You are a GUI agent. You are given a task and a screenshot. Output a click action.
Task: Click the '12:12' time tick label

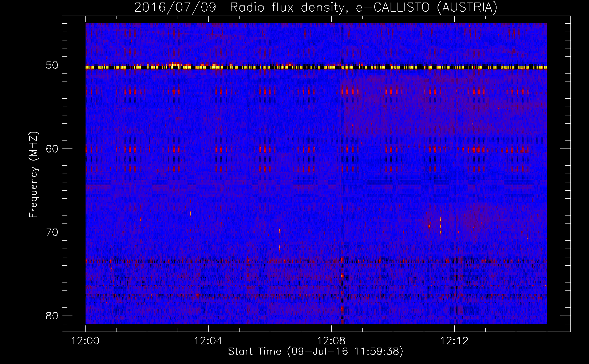[454, 341]
